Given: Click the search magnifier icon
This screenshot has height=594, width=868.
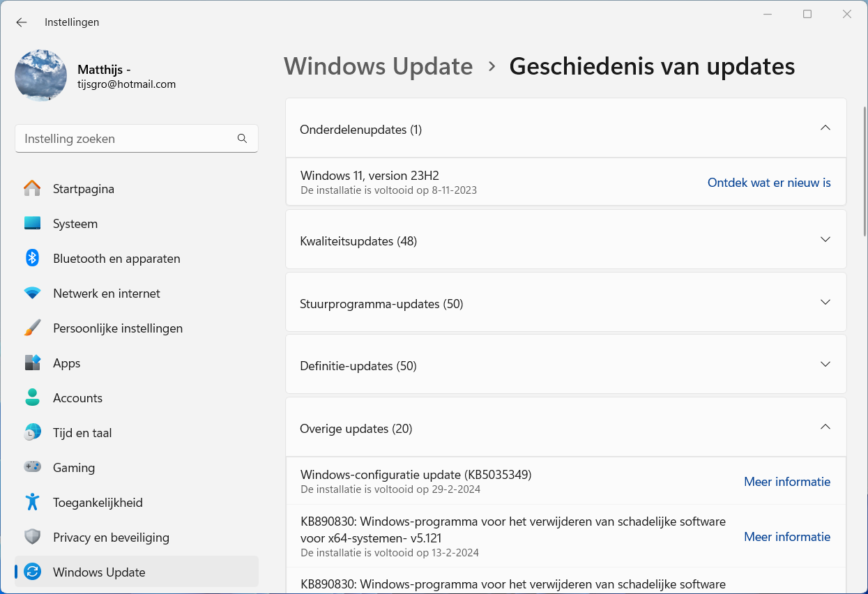Looking at the screenshot, I should [243, 139].
